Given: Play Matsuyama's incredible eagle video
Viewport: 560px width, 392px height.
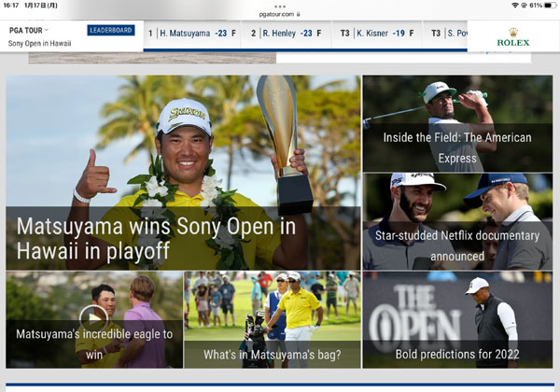Looking at the screenshot, I should [93, 318].
